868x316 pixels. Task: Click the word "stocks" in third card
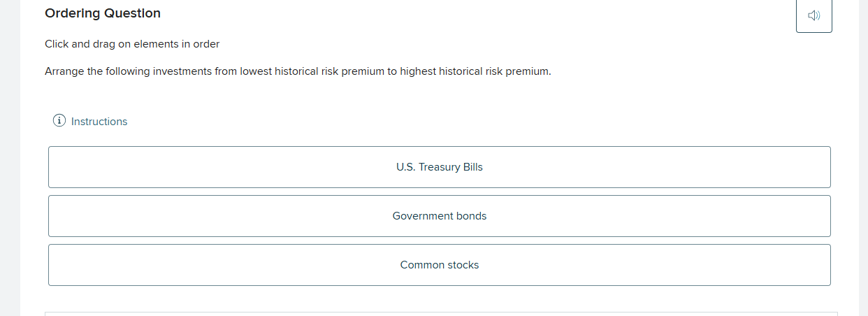tap(463, 265)
